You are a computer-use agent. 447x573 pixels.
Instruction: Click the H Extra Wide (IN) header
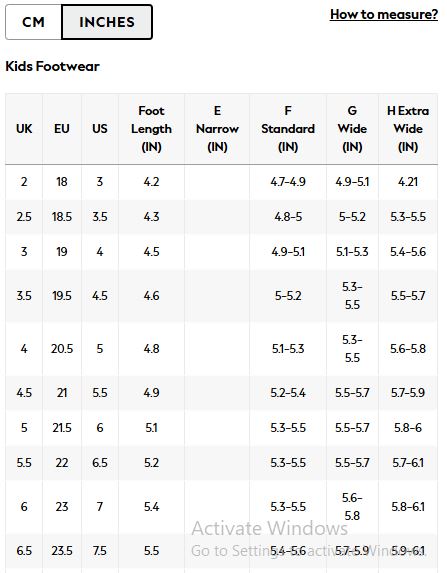click(408, 129)
